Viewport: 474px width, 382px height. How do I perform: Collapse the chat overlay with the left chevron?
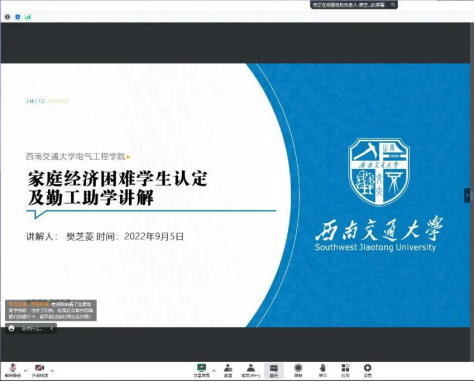tap(52, 328)
